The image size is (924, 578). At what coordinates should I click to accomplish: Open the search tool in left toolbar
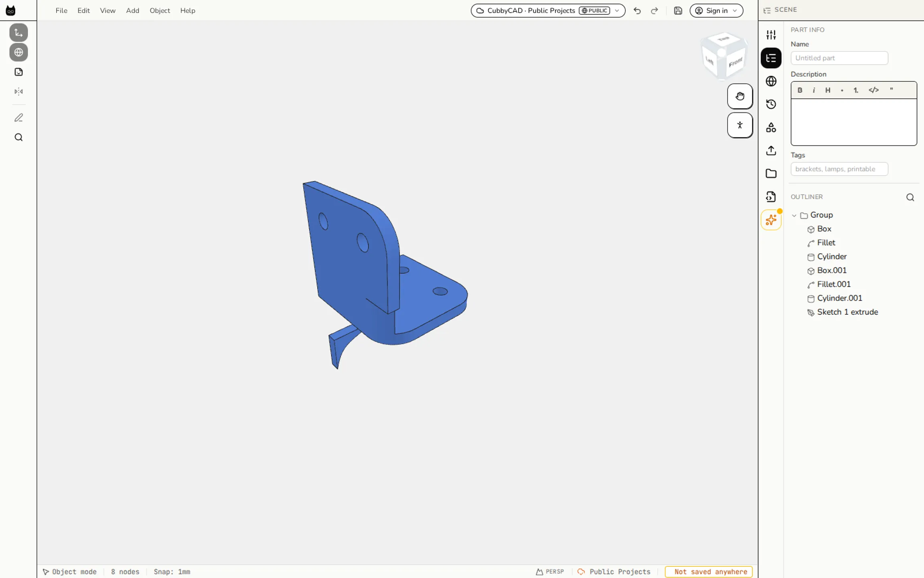pos(18,138)
